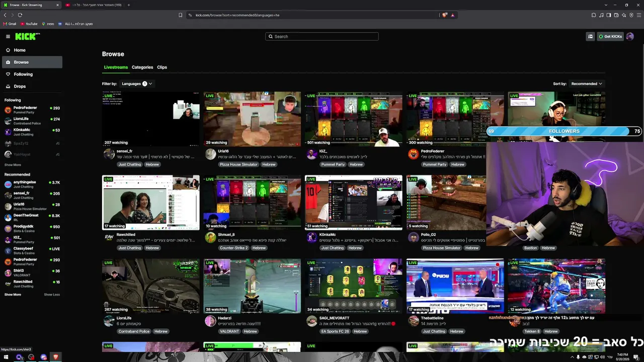Open the gift icon next to Get KICKs
Image resolution: width=644 pixels, height=362 pixels.
point(590,36)
